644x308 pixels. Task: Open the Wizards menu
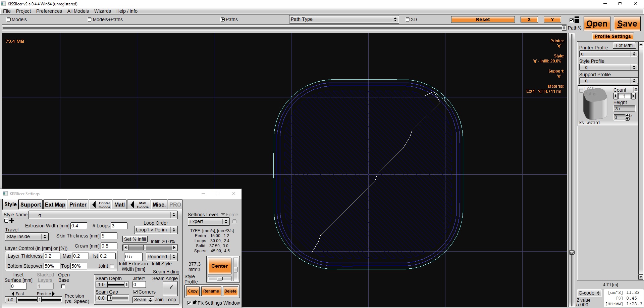coord(102,11)
